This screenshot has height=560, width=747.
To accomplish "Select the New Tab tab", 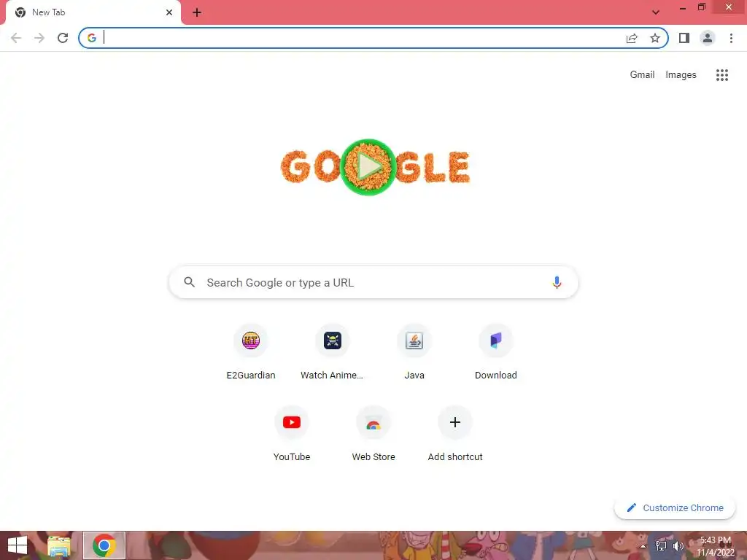I will (x=93, y=13).
